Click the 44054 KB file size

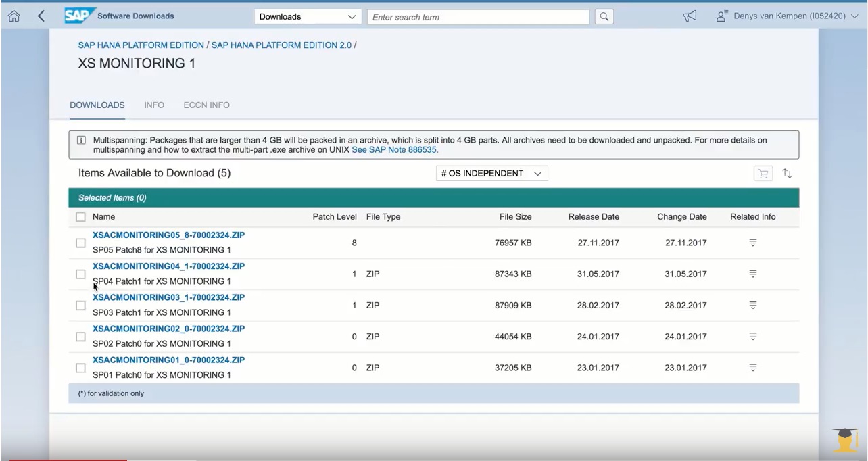pos(513,336)
